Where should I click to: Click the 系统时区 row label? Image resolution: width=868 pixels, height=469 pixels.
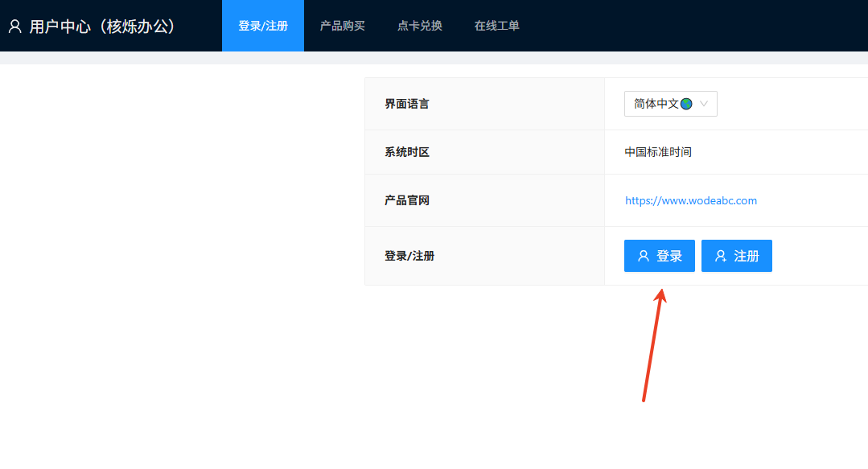(x=407, y=152)
